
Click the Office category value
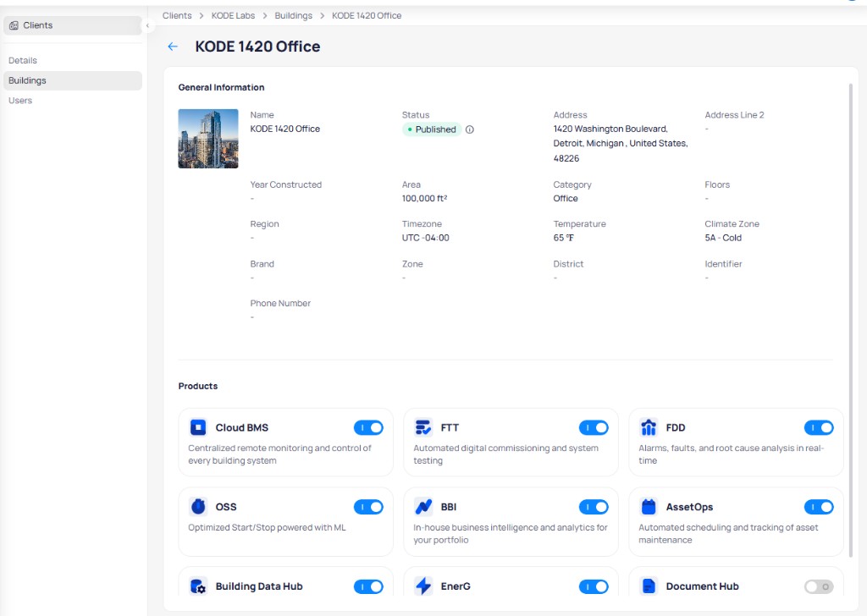(x=565, y=198)
